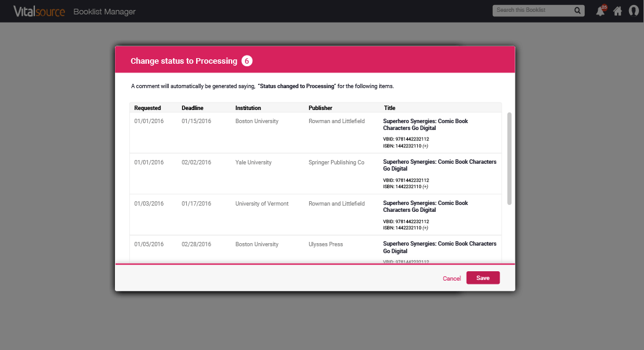Screen dimensions: 644x350
Task: Click the VitalSource logo
Action: pos(39,11)
